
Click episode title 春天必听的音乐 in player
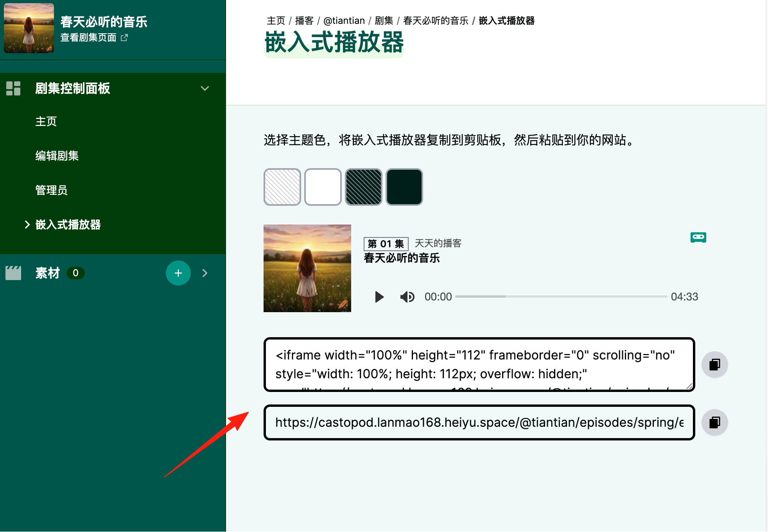[x=402, y=258]
